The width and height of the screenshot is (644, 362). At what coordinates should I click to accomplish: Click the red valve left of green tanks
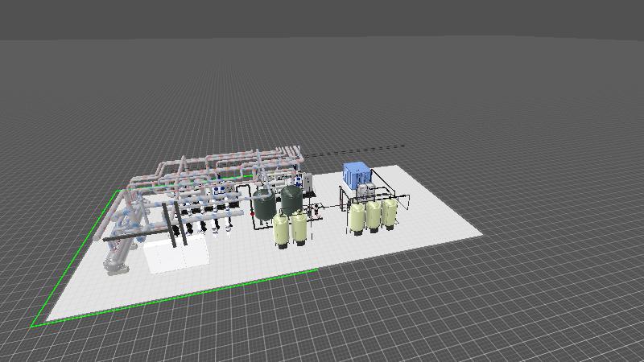[x=253, y=215]
